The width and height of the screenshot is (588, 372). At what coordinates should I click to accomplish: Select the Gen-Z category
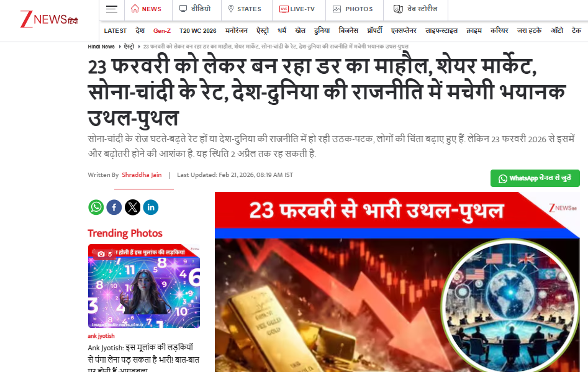coord(162,31)
